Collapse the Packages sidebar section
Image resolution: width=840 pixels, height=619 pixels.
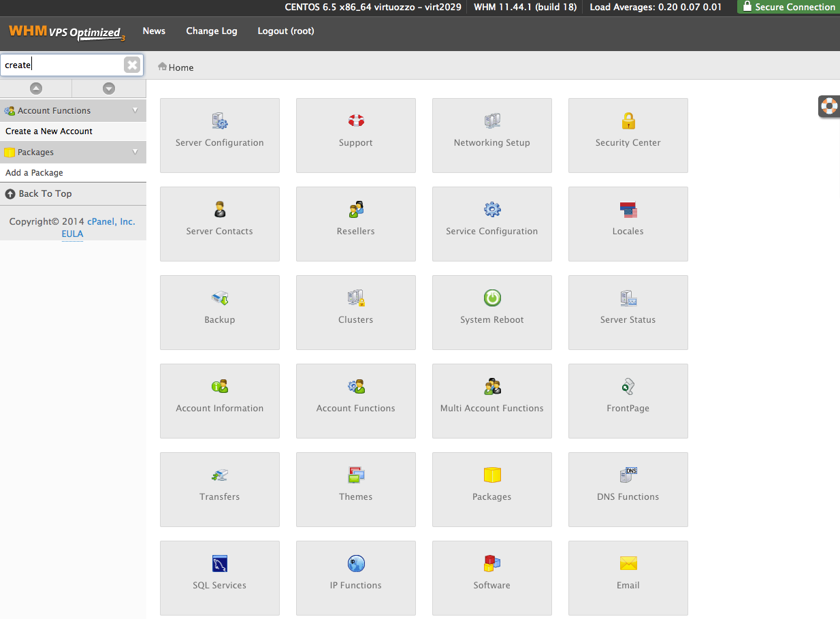coord(135,152)
